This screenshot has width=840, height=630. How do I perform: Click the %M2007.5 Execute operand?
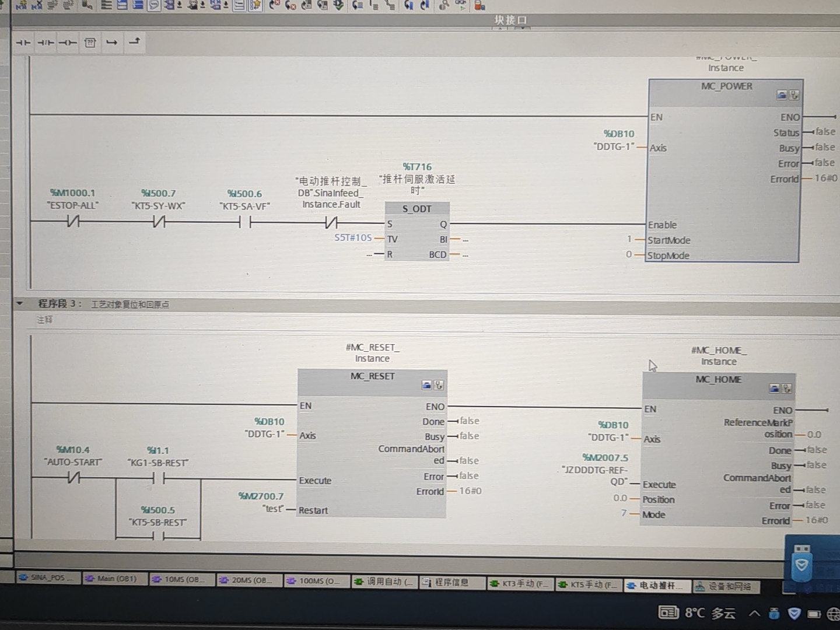coord(596,470)
